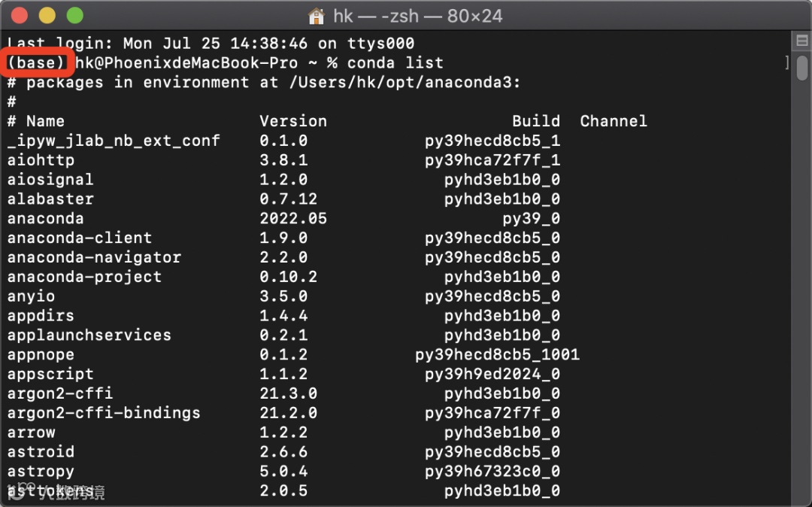
Task: Click package name 'aiosignal'
Action: click(50, 180)
